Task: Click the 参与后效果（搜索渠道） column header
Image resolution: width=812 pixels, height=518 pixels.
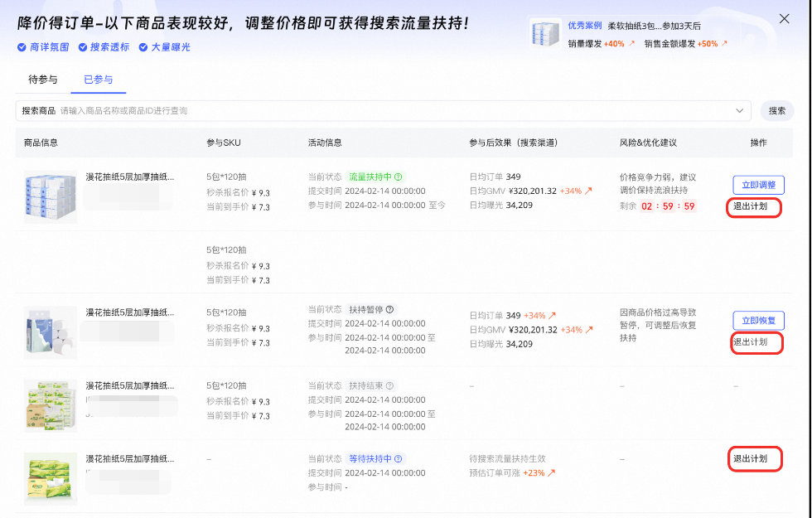Action: pyautogui.click(x=514, y=143)
